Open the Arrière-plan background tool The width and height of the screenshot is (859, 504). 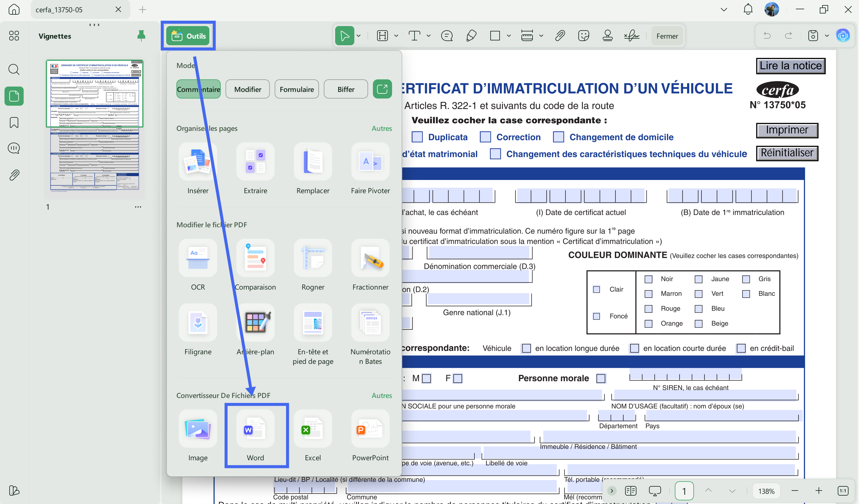pos(255,323)
